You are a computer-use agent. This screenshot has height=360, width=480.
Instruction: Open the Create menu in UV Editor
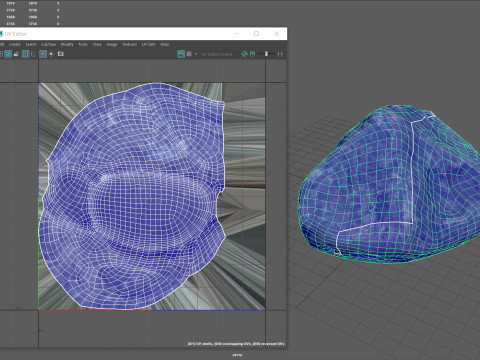(15, 44)
